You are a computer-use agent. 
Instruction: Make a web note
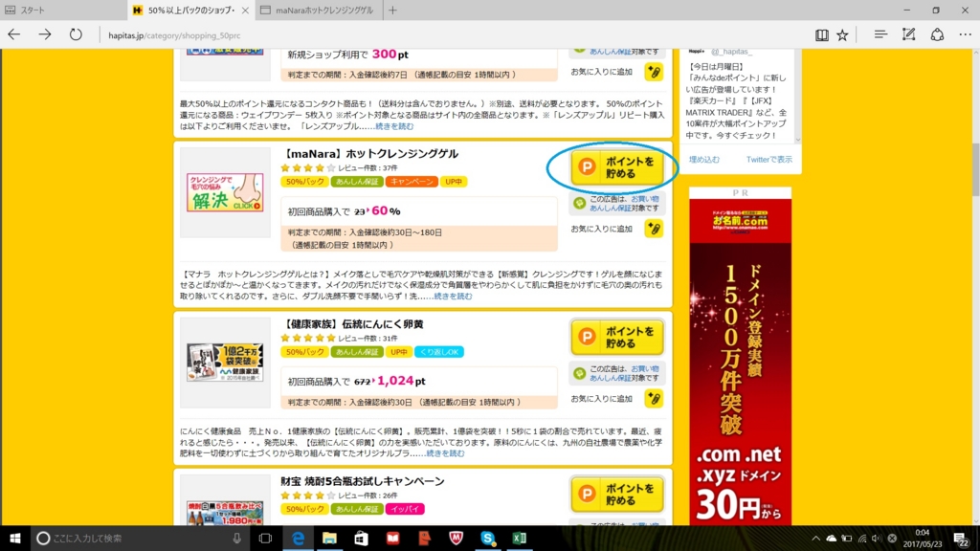click(909, 35)
